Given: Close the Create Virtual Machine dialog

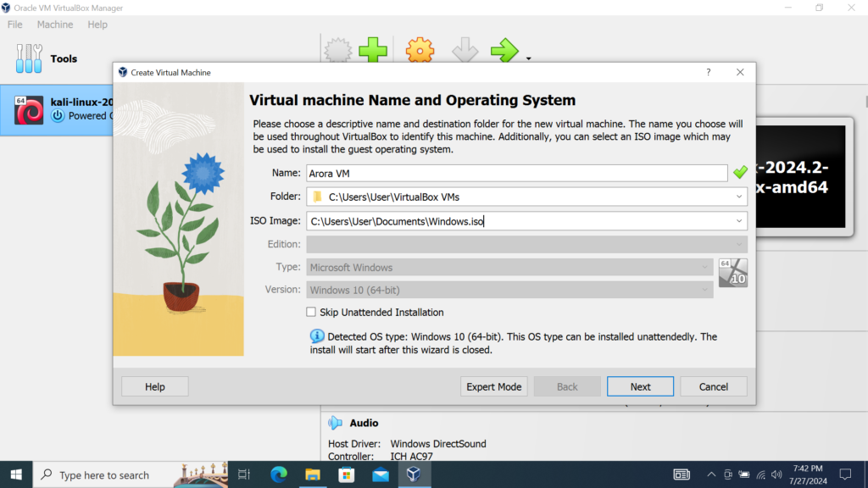Looking at the screenshot, I should [x=740, y=73].
